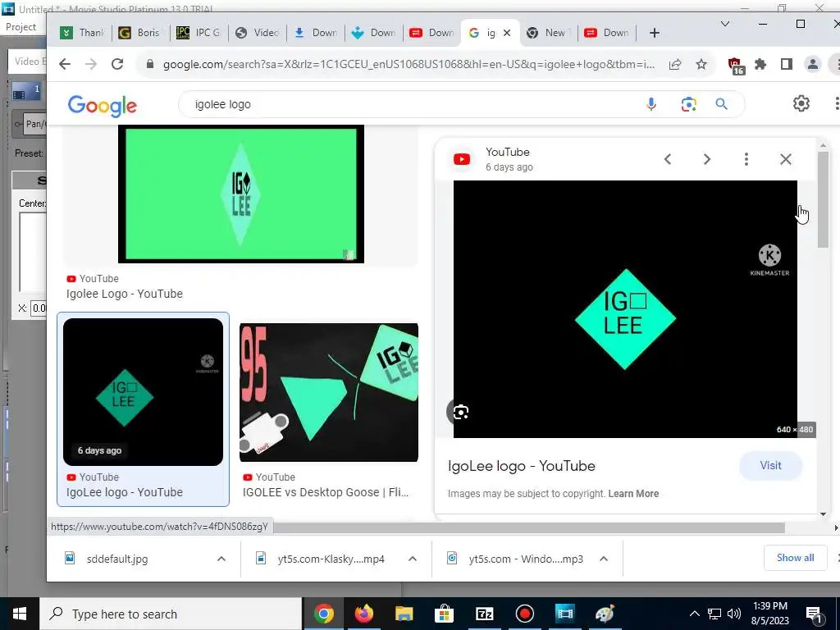The image size is (840, 630).
Task: Click the large IGOLEE preview image
Action: pyautogui.click(x=625, y=309)
